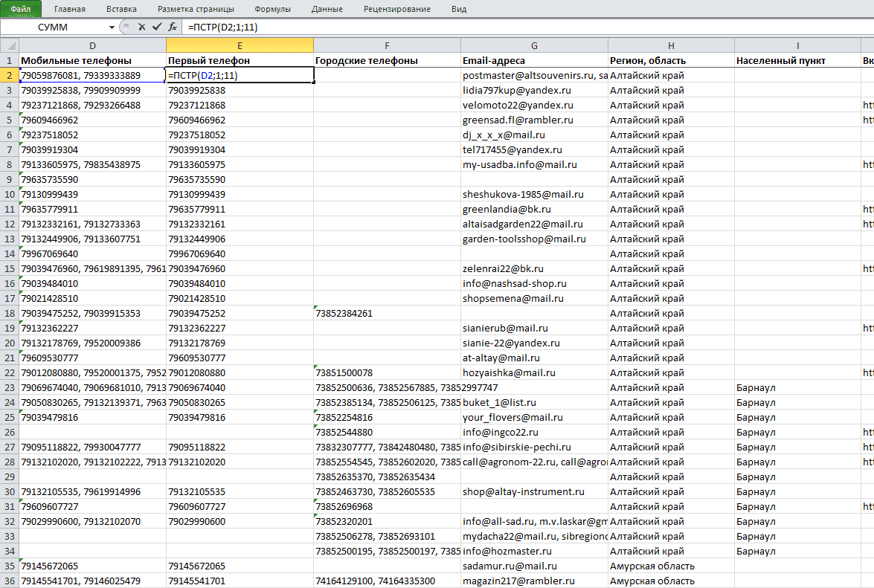Select cell with velomoto22@yandex.ru
The width and height of the screenshot is (874, 588).
coord(534,105)
